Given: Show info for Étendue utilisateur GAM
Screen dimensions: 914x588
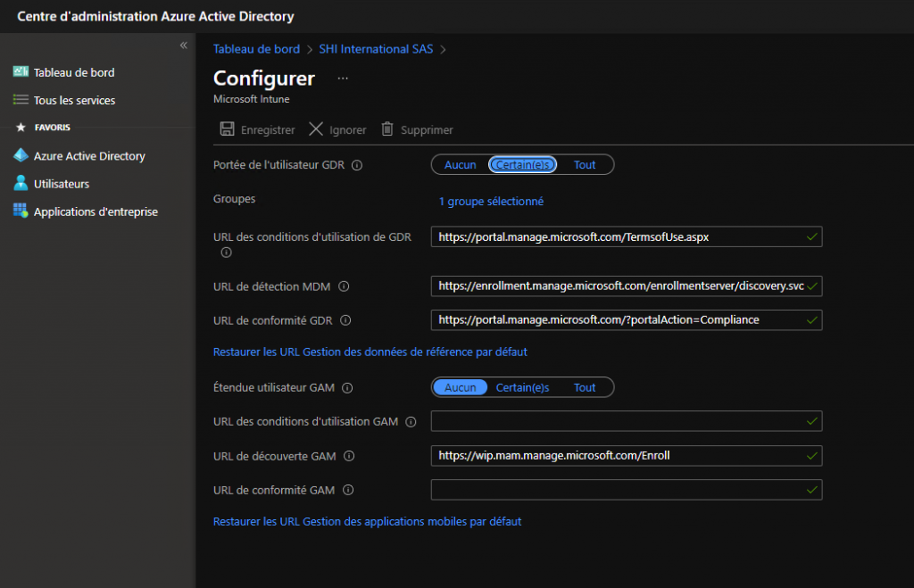Looking at the screenshot, I should [x=347, y=387].
